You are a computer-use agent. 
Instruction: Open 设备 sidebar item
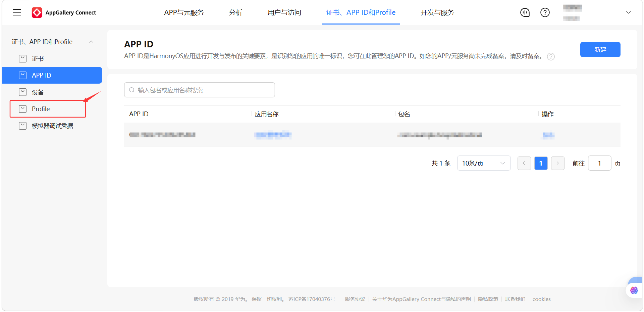tap(52, 92)
